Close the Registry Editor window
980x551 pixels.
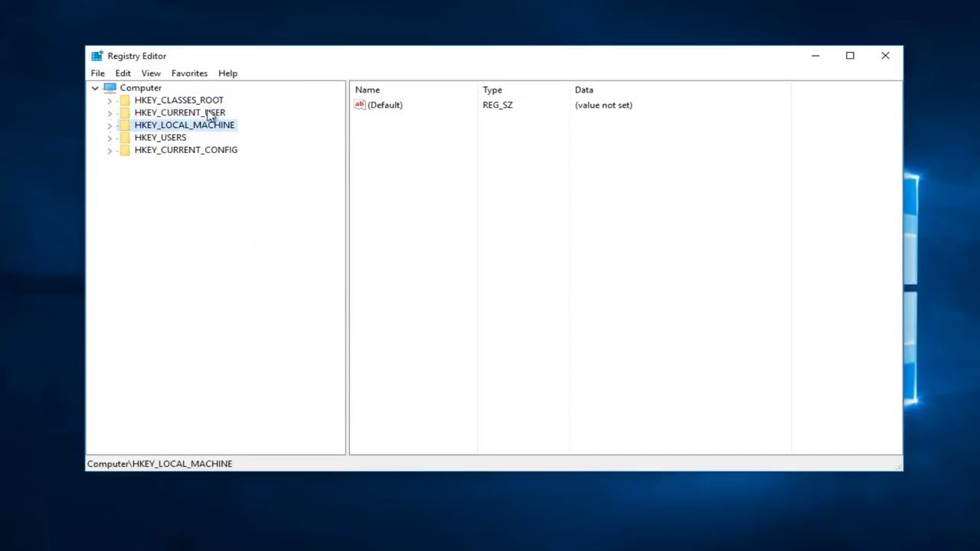pos(885,56)
